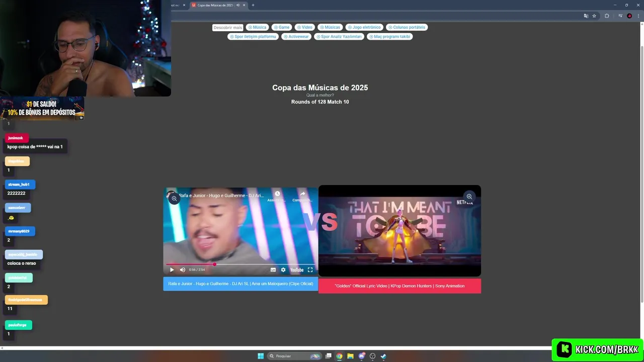Open video on YouTube via logo
The width and height of the screenshot is (644, 362).
297,270
